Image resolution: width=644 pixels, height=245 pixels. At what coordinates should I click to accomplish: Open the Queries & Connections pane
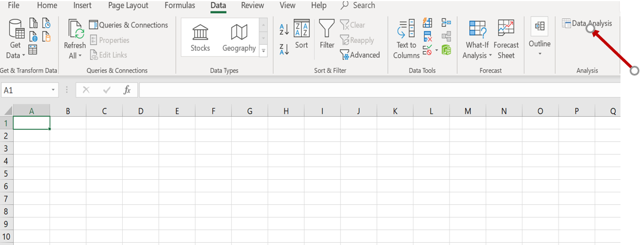(x=128, y=25)
